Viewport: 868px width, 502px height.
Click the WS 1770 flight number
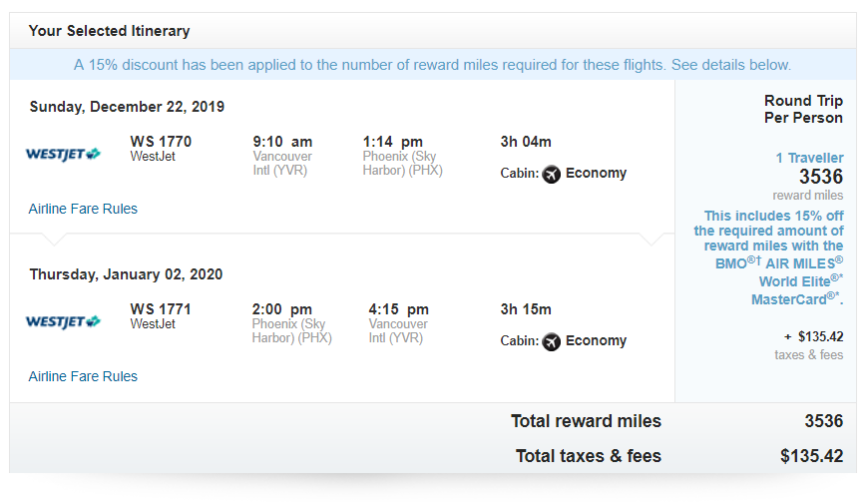161,142
